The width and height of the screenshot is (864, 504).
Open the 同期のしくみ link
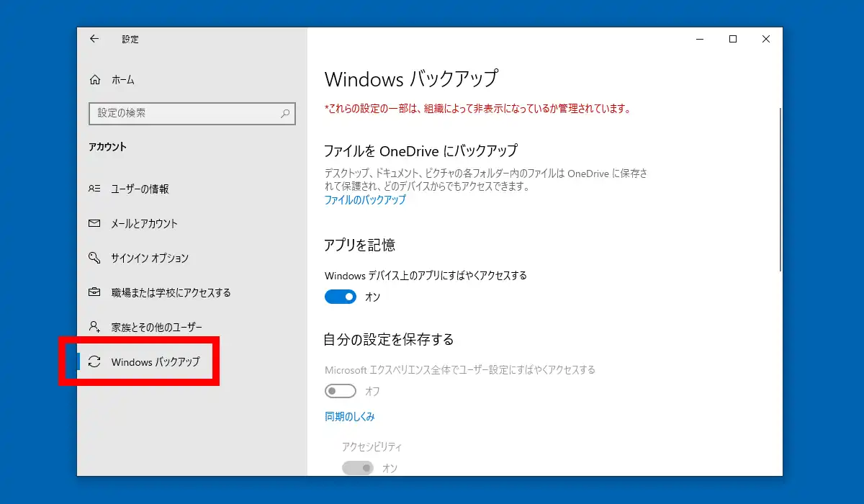[349, 416]
